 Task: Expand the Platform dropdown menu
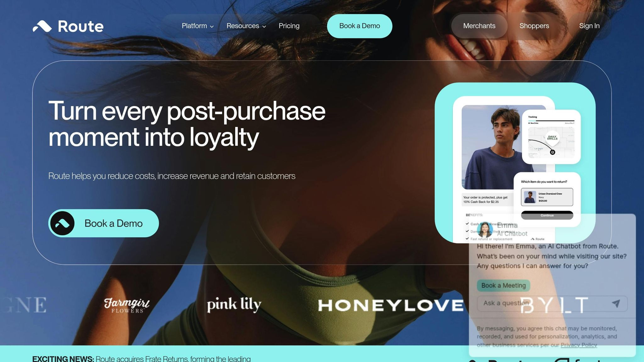[x=198, y=26]
